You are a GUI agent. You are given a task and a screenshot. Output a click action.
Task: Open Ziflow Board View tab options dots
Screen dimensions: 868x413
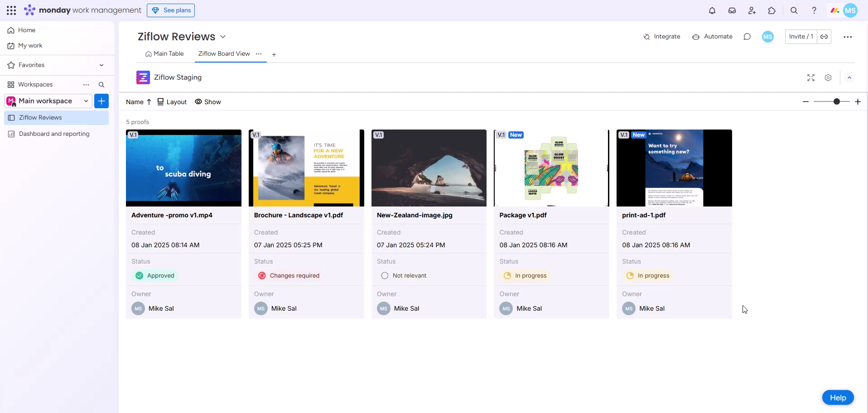[x=259, y=53]
